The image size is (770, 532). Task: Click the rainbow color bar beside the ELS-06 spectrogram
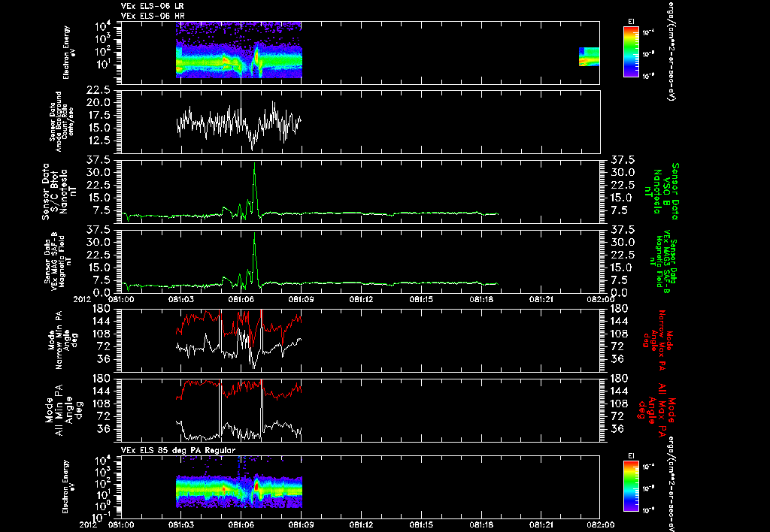pos(631,52)
